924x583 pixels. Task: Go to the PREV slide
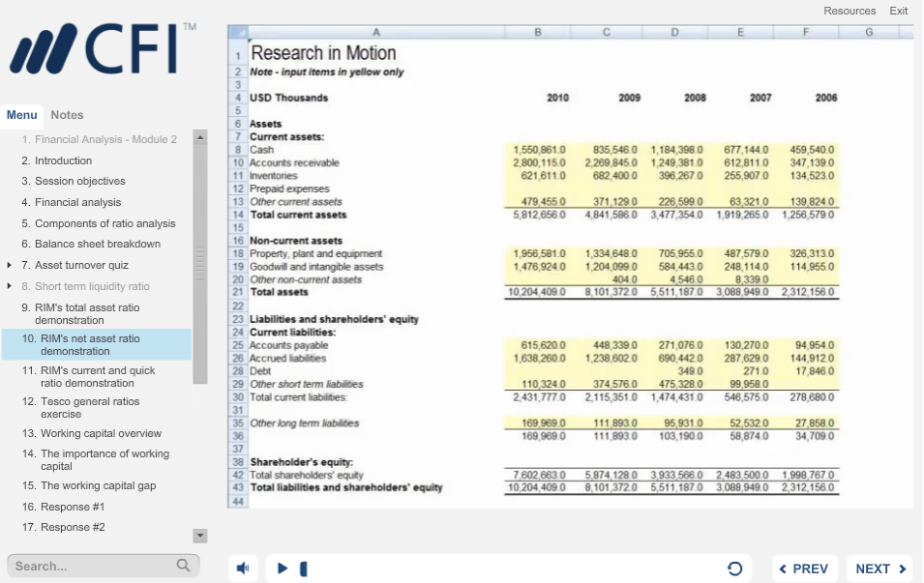[x=804, y=568]
